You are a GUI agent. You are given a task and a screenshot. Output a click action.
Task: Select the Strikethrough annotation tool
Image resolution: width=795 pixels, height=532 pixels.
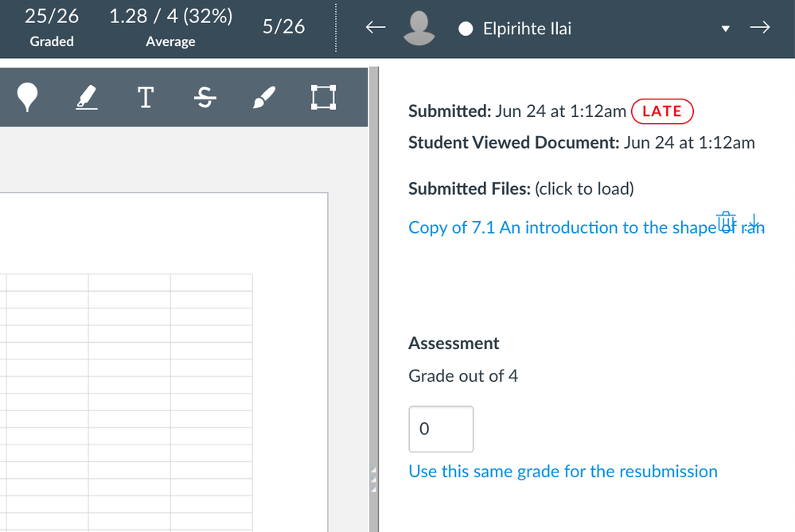pyautogui.click(x=205, y=98)
